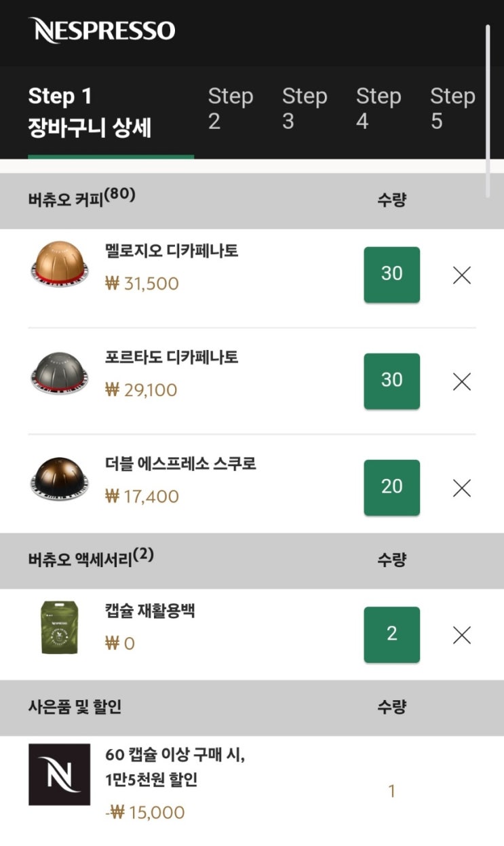Open the 캡슐 재활용백 product image
504x846 pixels.
point(60,628)
